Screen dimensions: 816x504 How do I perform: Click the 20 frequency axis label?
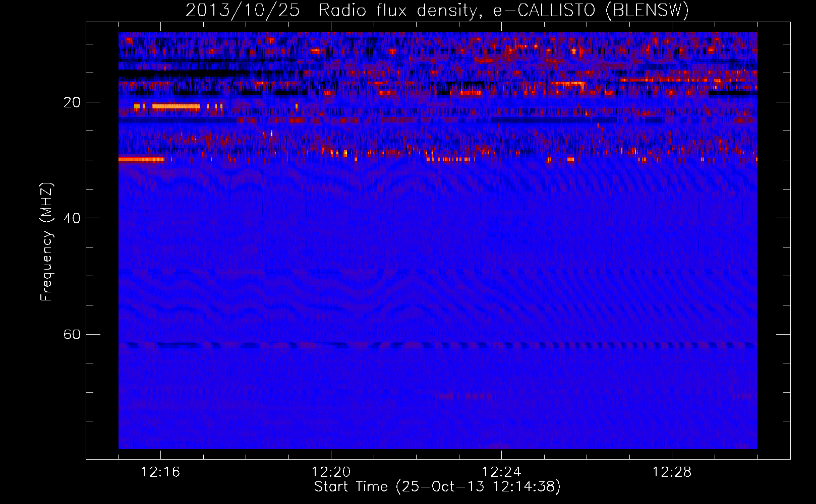point(72,102)
